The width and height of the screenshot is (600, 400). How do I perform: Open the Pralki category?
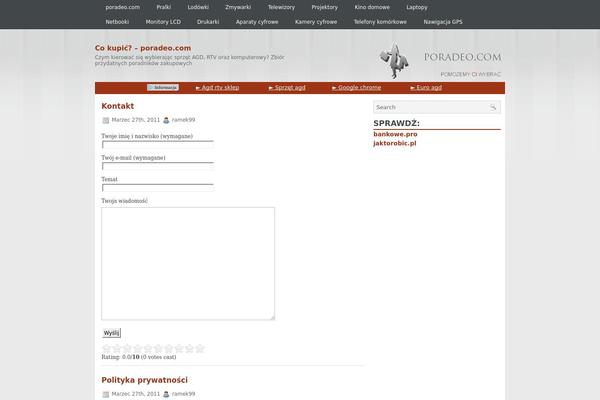click(164, 7)
